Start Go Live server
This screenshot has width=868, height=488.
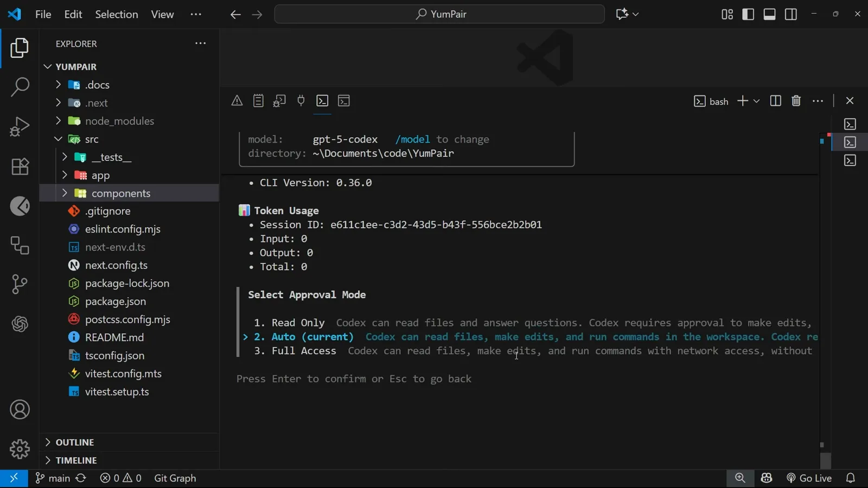[809, 478]
